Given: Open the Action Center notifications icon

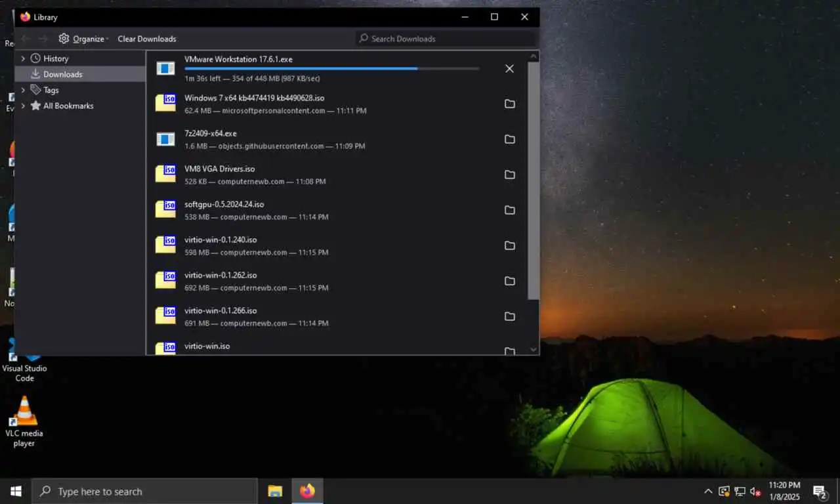Looking at the screenshot, I should coord(820,492).
